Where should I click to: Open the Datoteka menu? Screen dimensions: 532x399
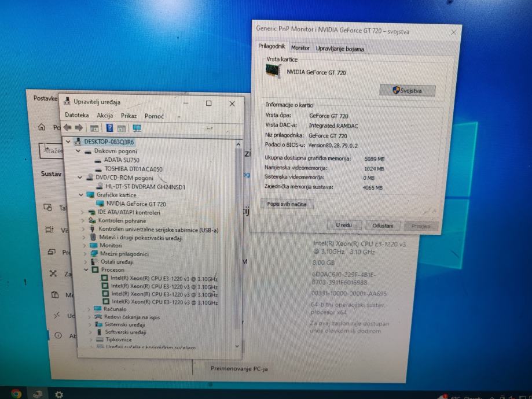76,115
